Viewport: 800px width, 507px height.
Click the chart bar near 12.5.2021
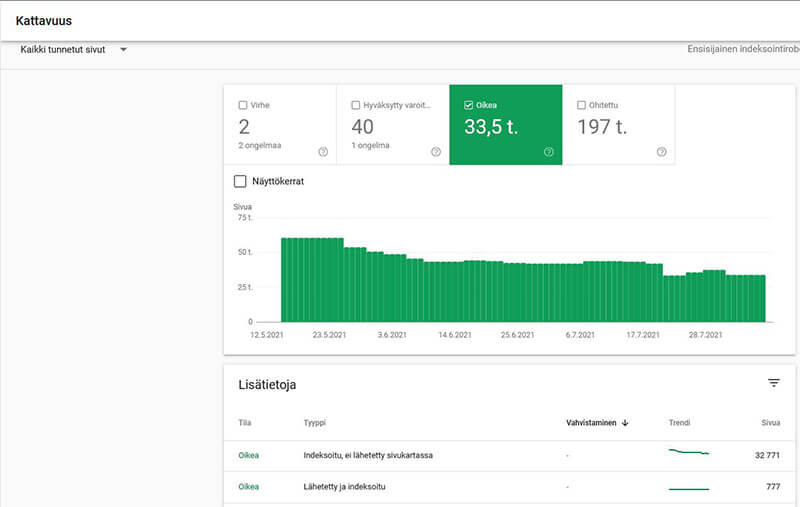[286, 280]
